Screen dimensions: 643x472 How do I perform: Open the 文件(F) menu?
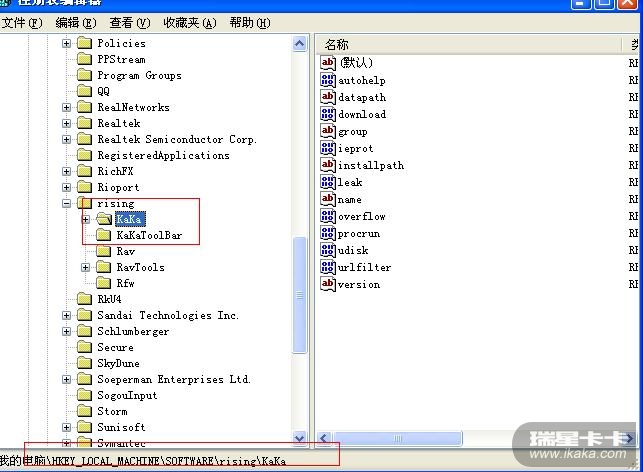22,23
